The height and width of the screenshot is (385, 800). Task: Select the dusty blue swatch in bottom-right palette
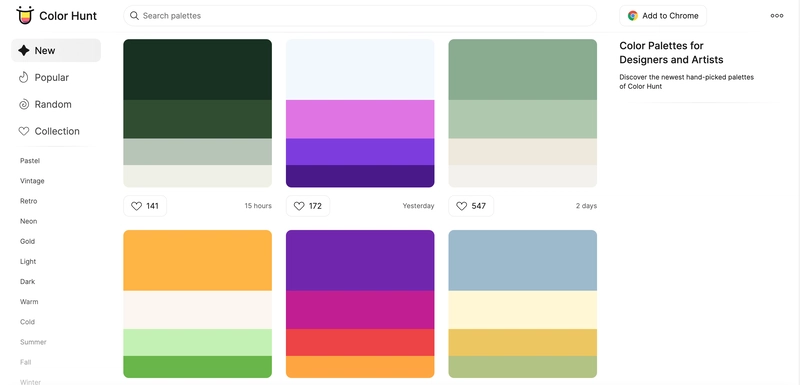coord(522,261)
